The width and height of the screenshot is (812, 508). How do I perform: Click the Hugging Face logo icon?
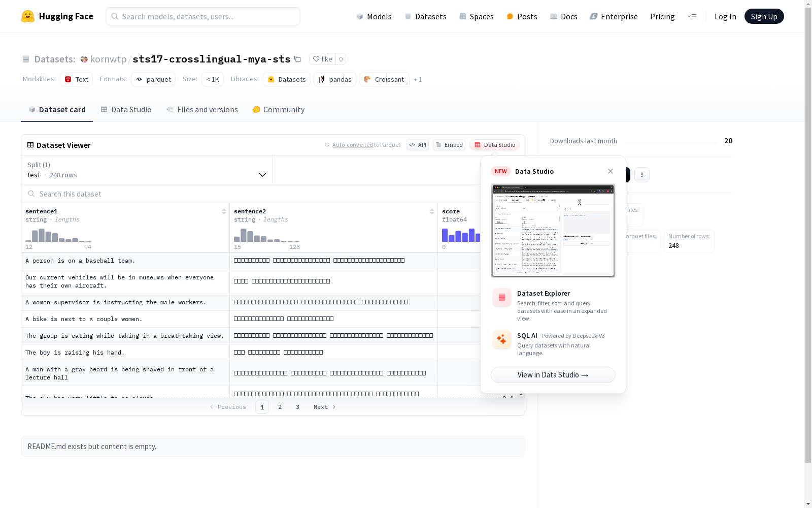click(x=28, y=16)
